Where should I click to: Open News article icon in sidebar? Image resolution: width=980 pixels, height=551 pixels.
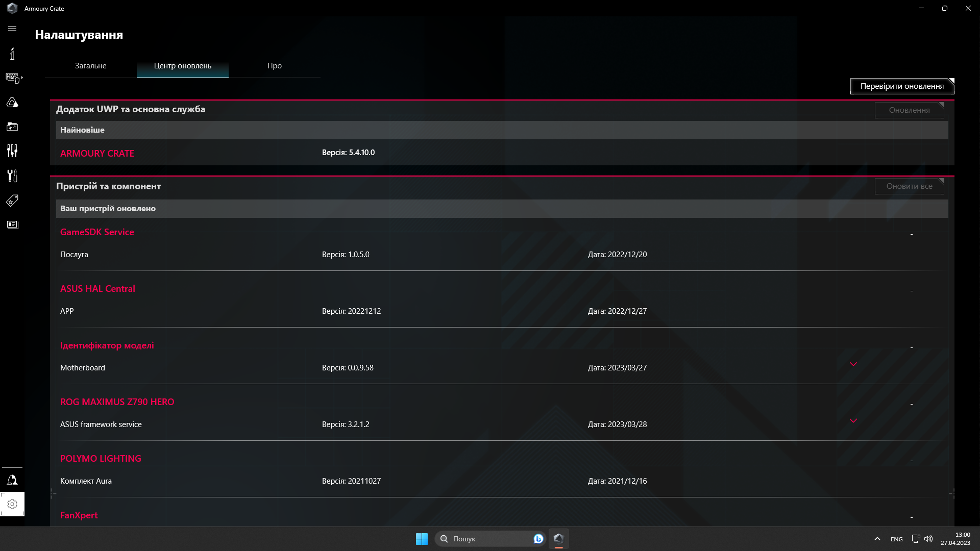coord(12,225)
